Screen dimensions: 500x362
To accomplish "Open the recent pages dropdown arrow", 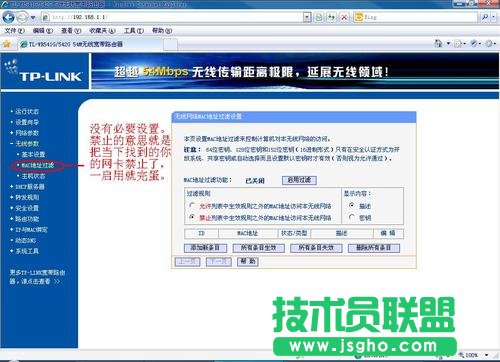I will click(x=33, y=17).
